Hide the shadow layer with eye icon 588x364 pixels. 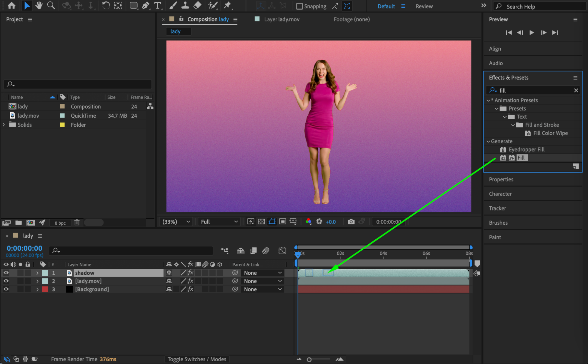(6, 273)
